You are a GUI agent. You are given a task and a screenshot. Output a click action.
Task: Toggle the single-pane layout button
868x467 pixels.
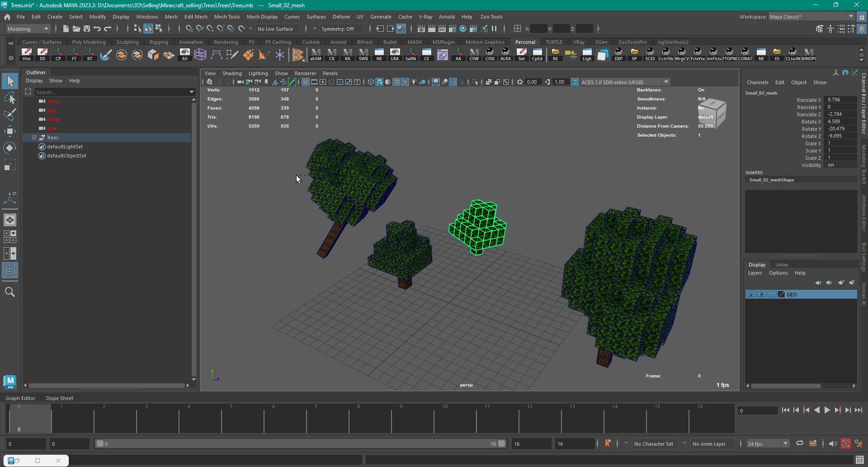pos(10,220)
